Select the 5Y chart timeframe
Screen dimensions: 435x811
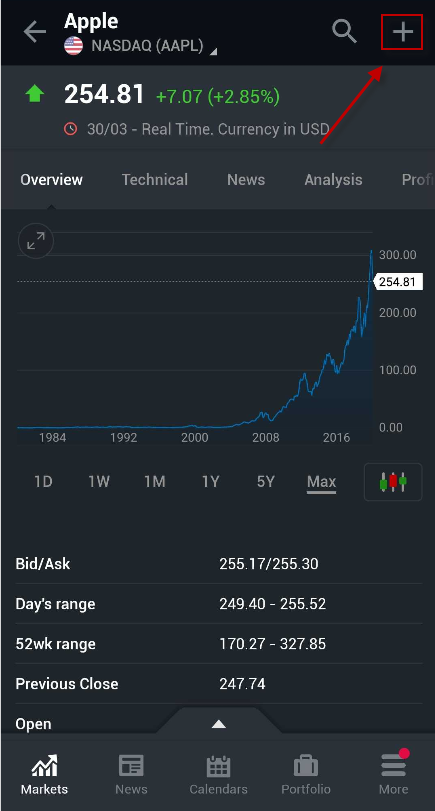click(266, 482)
